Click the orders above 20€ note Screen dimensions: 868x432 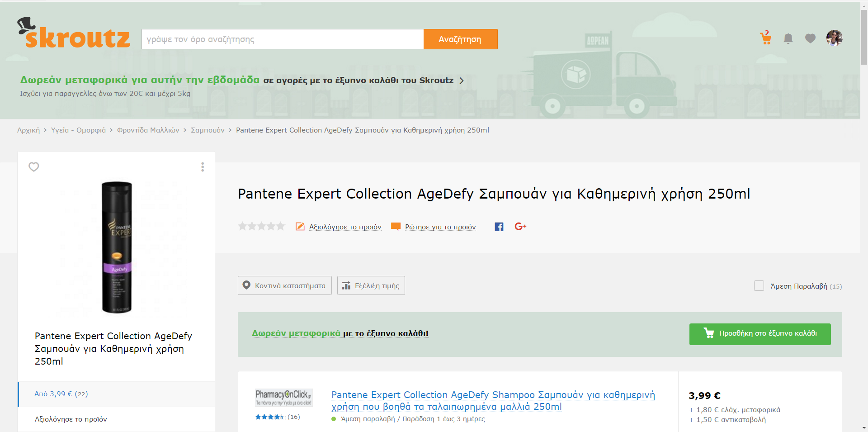tap(105, 94)
